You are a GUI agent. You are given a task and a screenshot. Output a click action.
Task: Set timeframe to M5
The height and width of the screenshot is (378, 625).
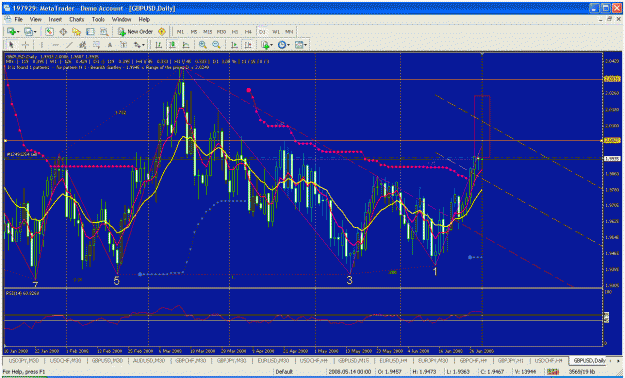tap(194, 32)
